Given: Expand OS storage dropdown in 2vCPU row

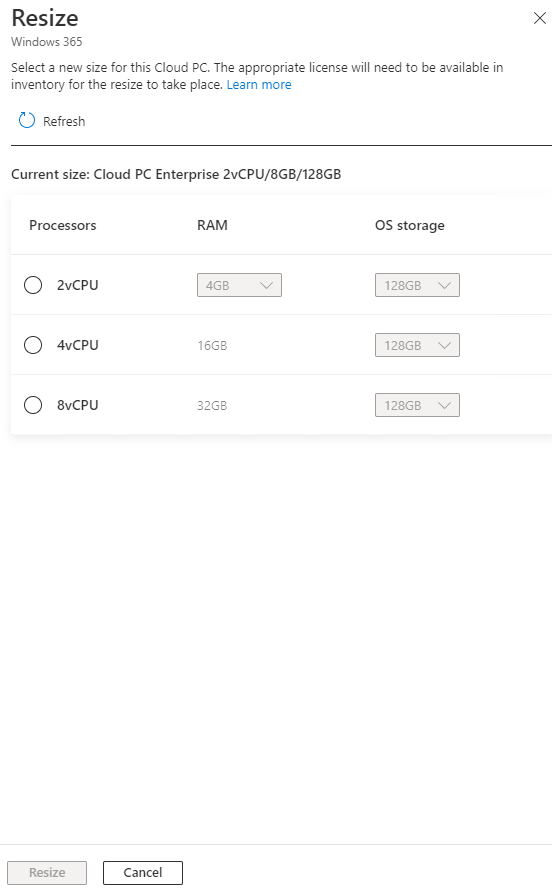Looking at the screenshot, I should [417, 285].
